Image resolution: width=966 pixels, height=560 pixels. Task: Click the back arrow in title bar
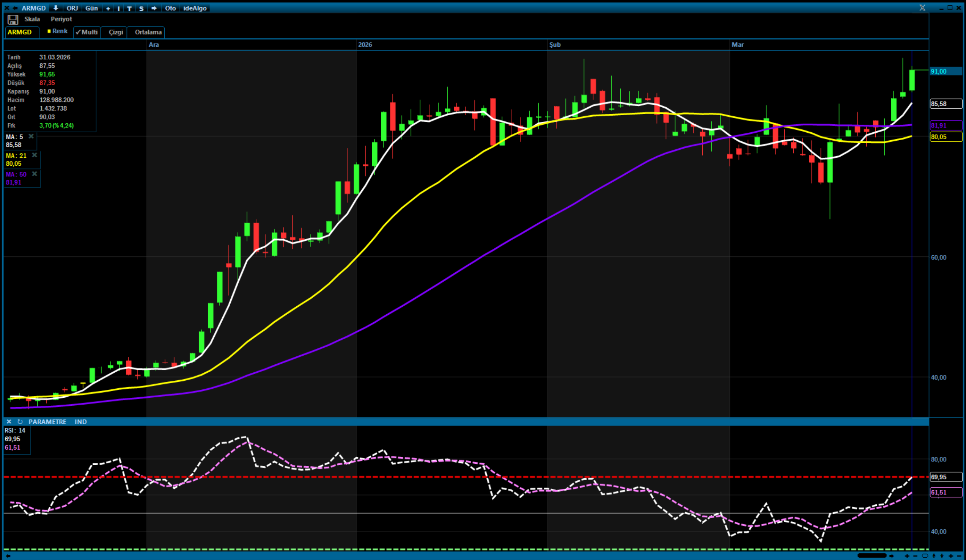tap(15, 8)
